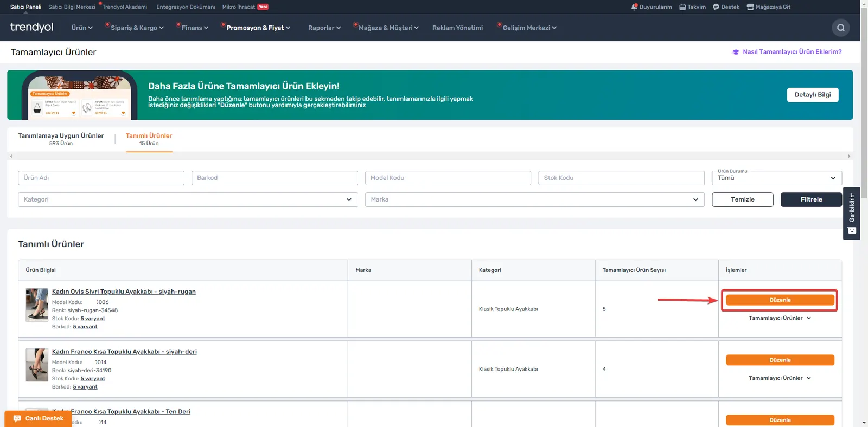
Task: Expand Mağaza & Müşteri menu
Action: (x=388, y=28)
